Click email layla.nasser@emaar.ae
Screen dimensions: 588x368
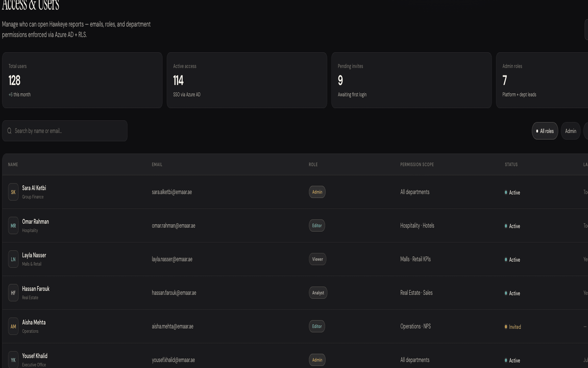[172, 259]
